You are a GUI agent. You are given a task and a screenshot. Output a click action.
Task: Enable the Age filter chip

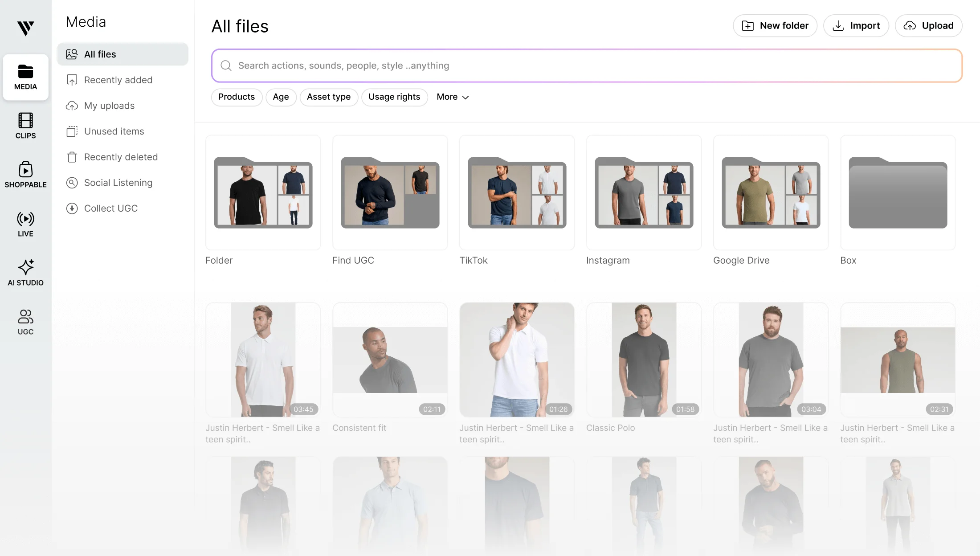click(x=281, y=97)
